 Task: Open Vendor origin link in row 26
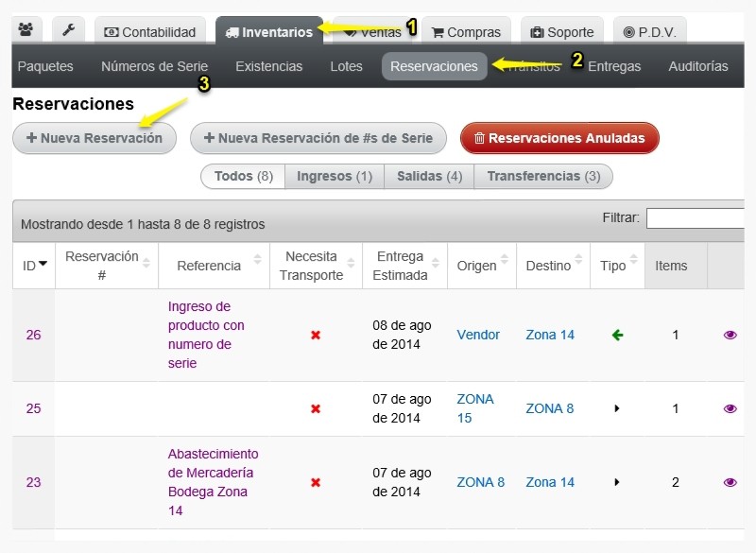point(478,335)
